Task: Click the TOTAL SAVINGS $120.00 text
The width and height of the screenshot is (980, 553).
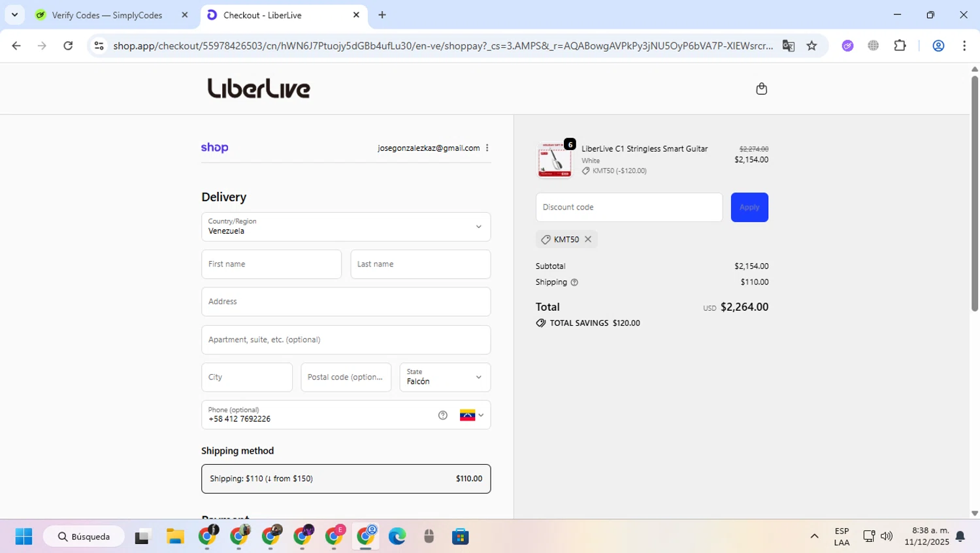Action: (595, 323)
